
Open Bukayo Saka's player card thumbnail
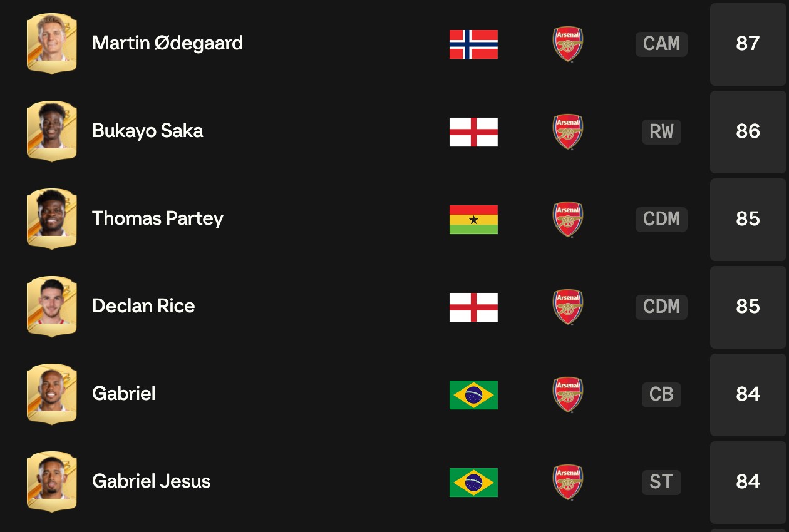point(52,131)
